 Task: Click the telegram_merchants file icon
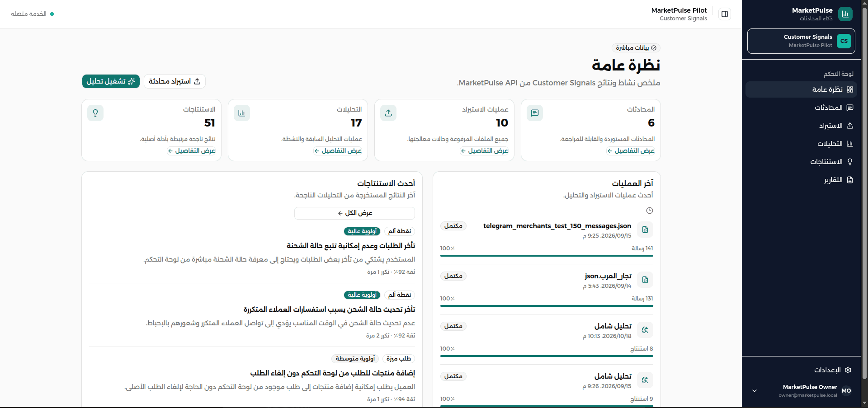pyautogui.click(x=645, y=230)
